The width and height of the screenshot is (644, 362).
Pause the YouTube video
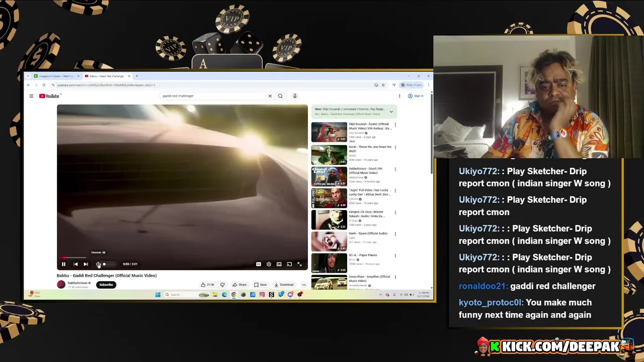point(63,264)
